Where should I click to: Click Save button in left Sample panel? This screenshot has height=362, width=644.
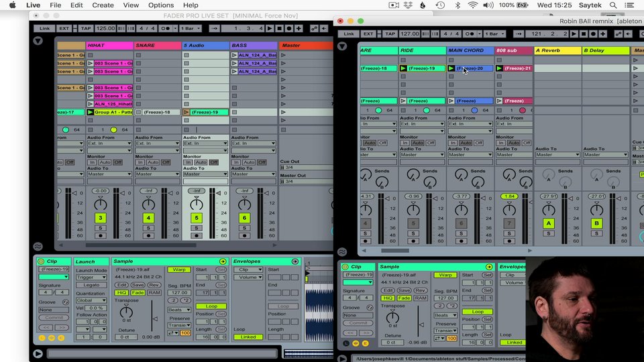click(138, 285)
